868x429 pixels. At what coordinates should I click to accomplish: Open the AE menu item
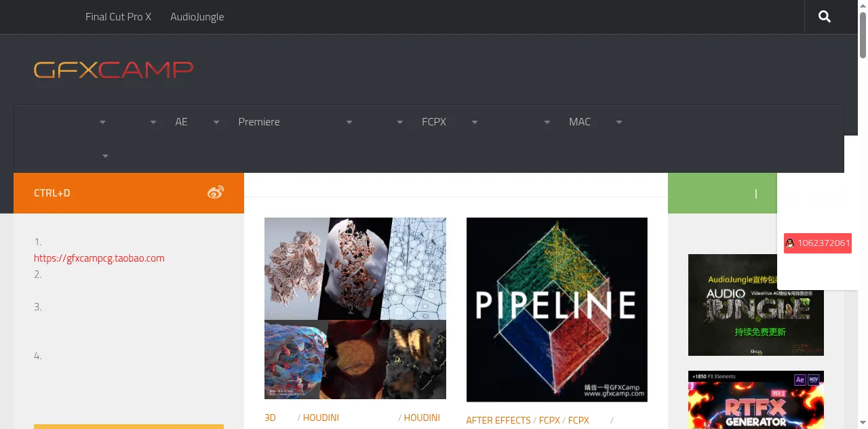[181, 122]
